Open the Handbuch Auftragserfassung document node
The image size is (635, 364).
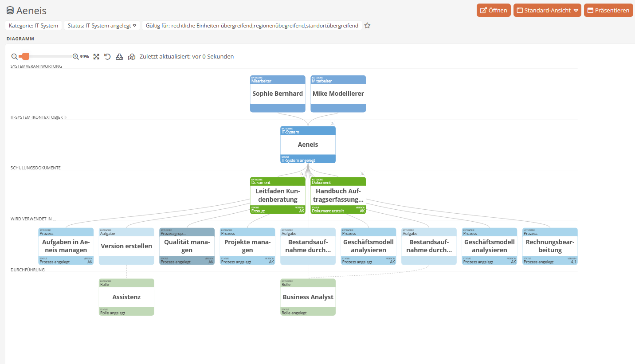[338, 196]
